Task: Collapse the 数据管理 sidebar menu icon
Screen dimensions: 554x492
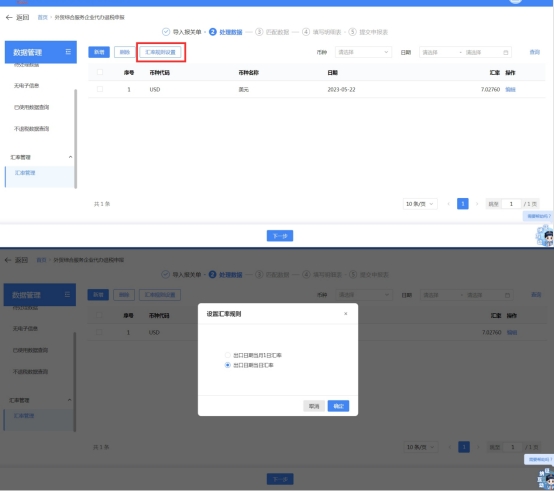Action: [x=68, y=52]
